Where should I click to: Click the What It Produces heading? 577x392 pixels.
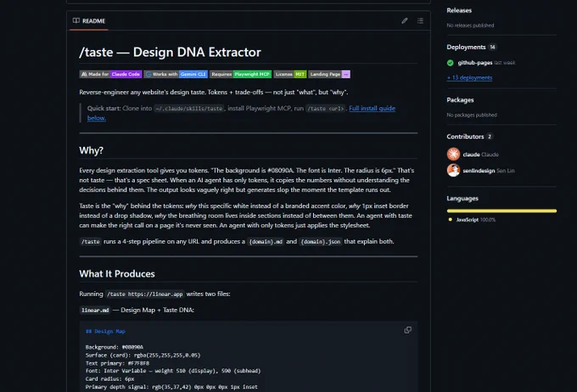117,274
